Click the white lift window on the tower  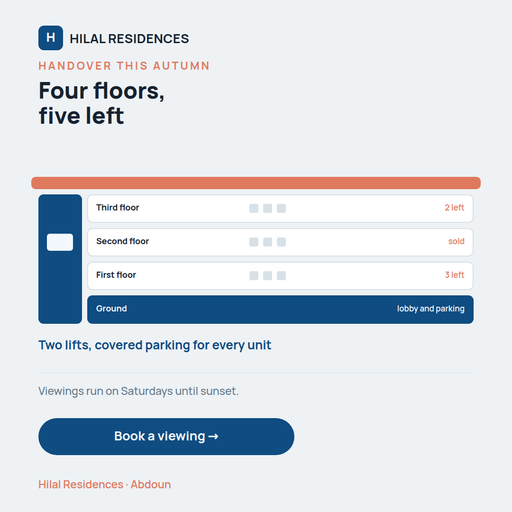(x=60, y=242)
